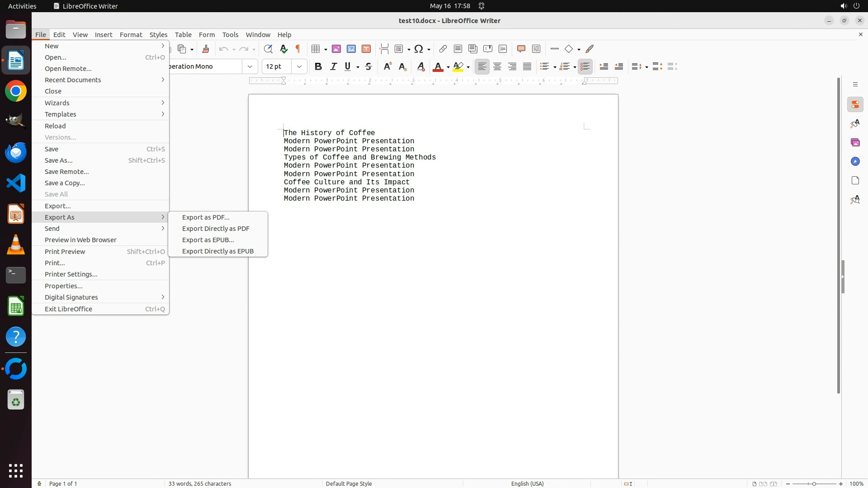Click Insert Page Break icon
Viewport: 868px width, 488px height.
[384, 49]
